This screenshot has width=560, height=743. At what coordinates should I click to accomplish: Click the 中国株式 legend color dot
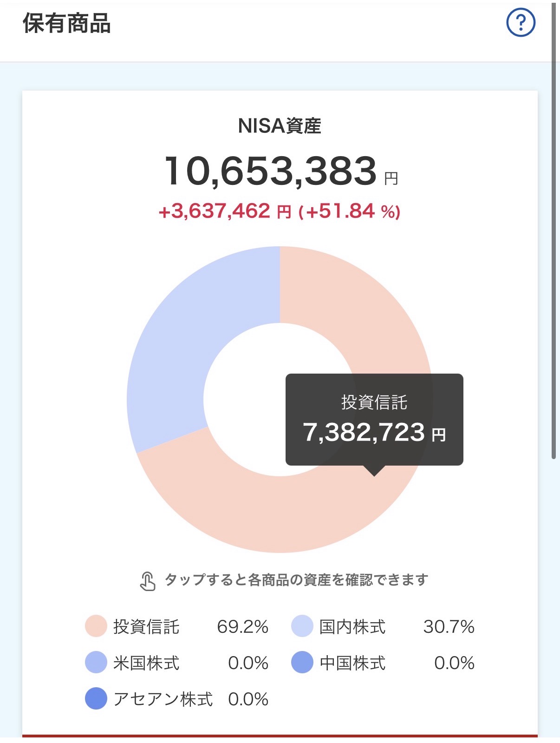coord(302,663)
